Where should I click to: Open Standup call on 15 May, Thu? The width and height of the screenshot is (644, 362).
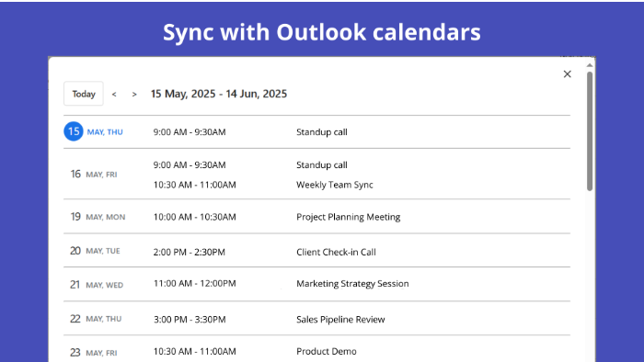pos(322,132)
